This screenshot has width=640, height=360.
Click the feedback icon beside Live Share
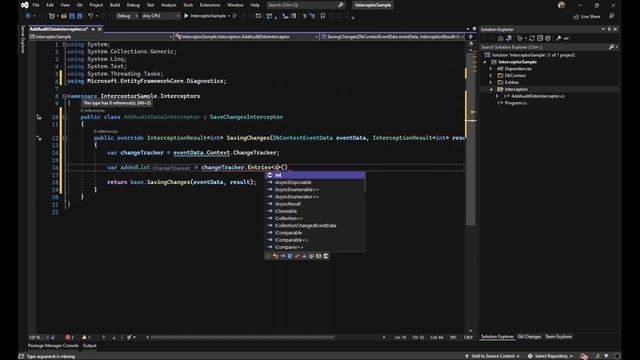tap(611, 16)
